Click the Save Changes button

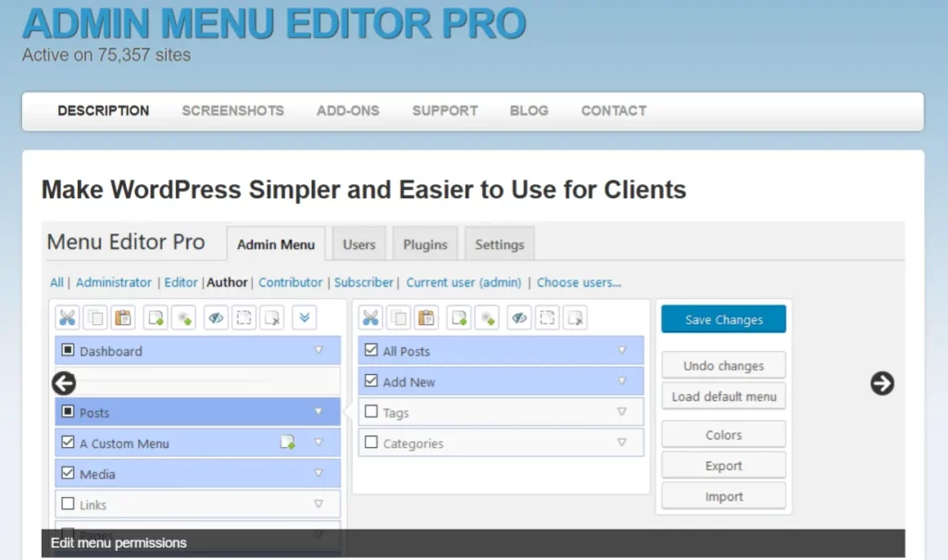coord(723,318)
